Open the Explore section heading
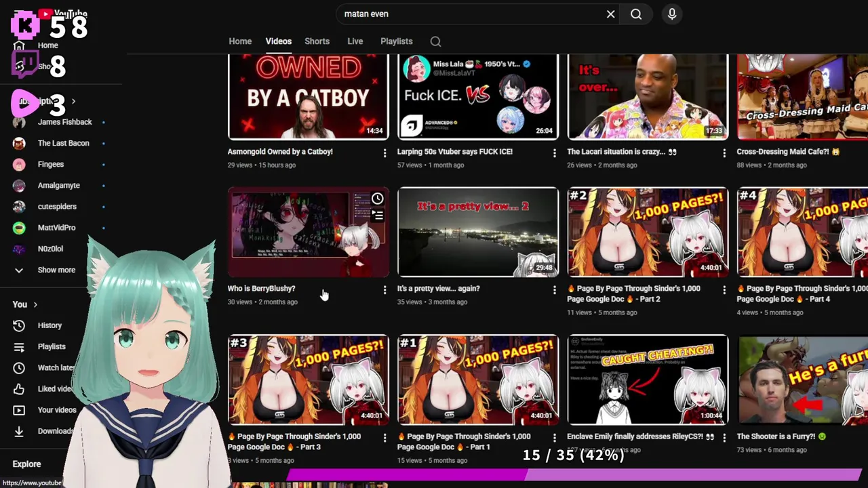868x488 pixels. tap(26, 464)
